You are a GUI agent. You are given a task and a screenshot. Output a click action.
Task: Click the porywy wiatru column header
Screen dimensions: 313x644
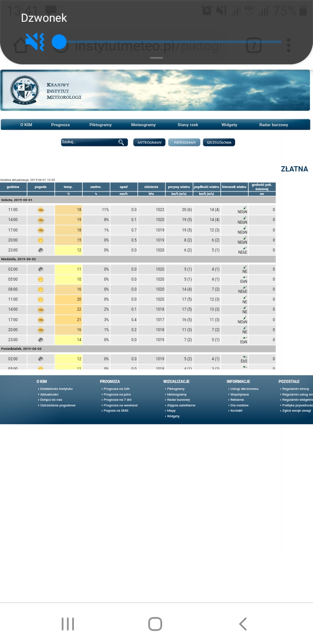(x=179, y=187)
